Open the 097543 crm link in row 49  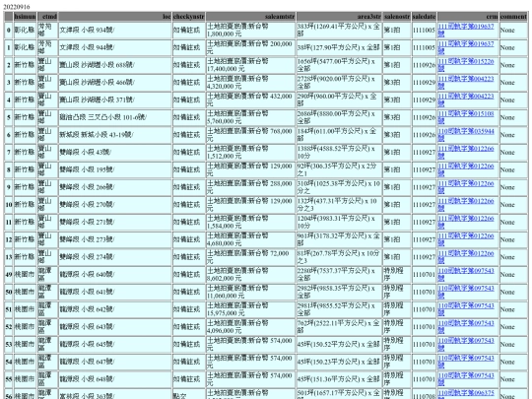465,275
